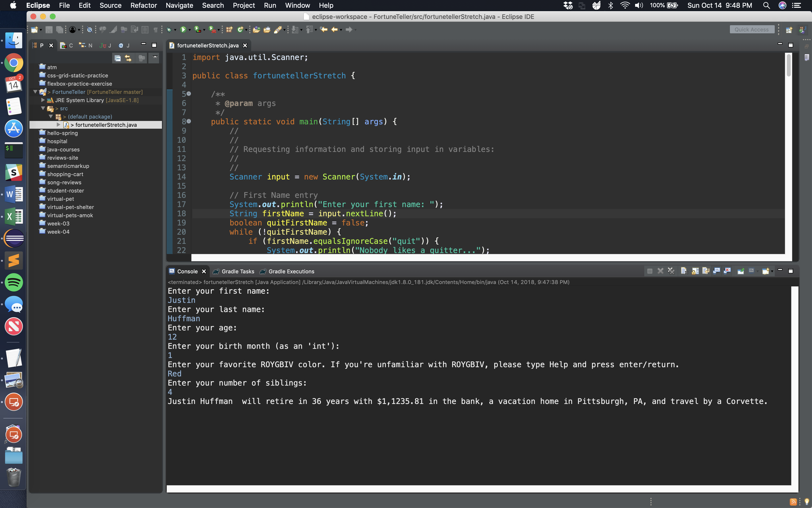The image size is (812, 508).
Task: Click the RSS feed icon in status bar
Action: point(794,502)
